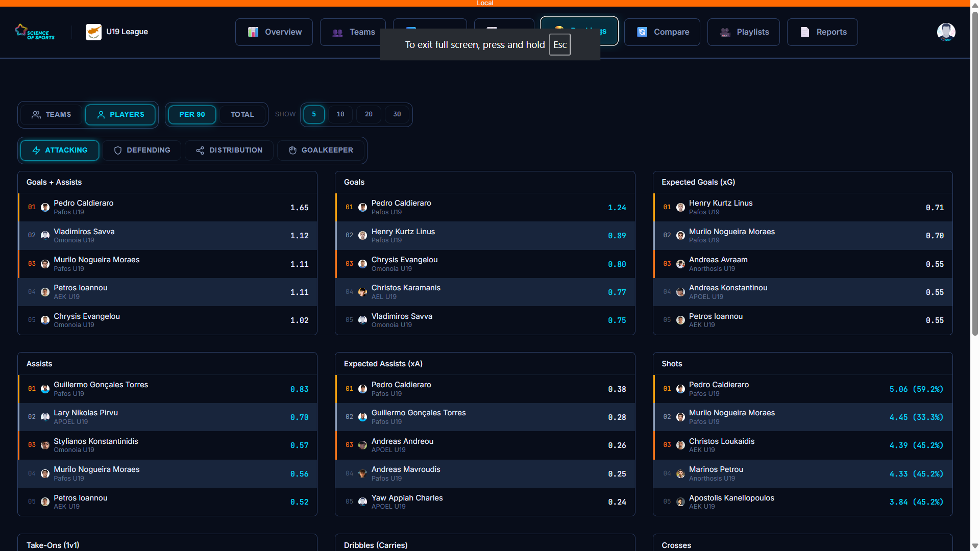Select the GOALKEEPER category tab

click(x=321, y=151)
